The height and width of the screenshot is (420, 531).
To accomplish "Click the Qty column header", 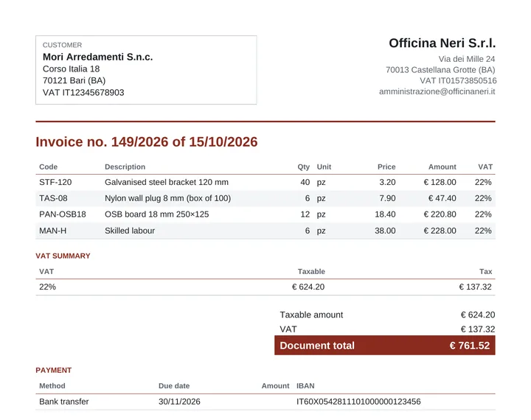I will [303, 167].
